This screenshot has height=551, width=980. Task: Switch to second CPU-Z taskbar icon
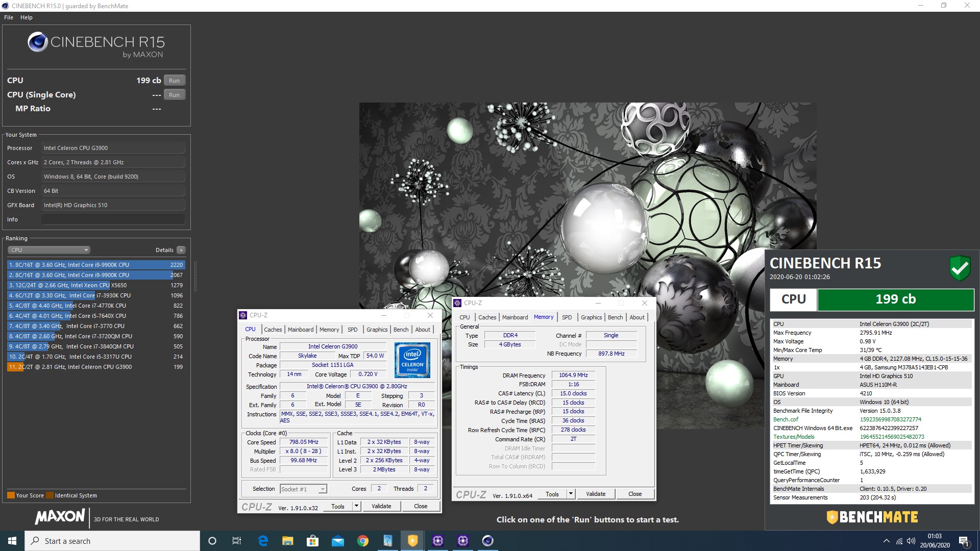[463, 541]
